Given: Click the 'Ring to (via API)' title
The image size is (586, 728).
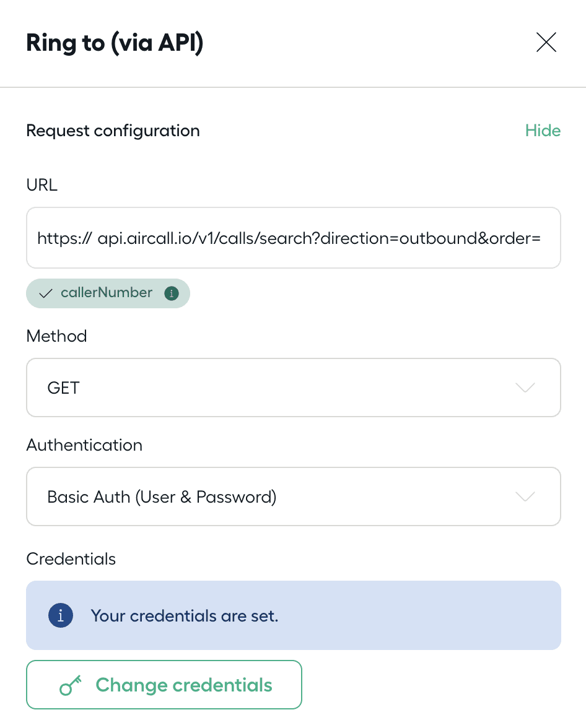Looking at the screenshot, I should point(115,43).
